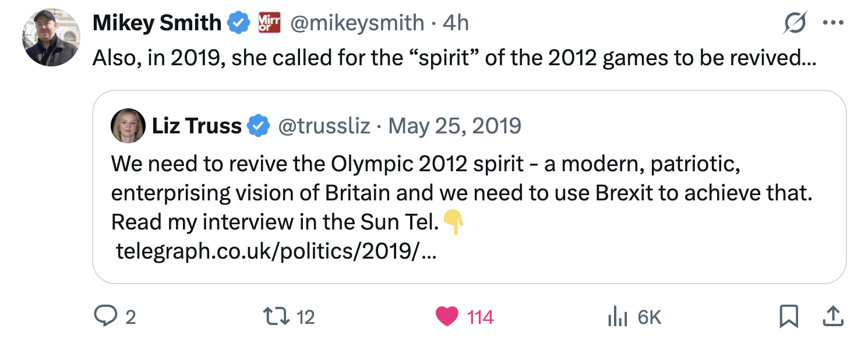Visit the @trussliz handle

tap(324, 126)
